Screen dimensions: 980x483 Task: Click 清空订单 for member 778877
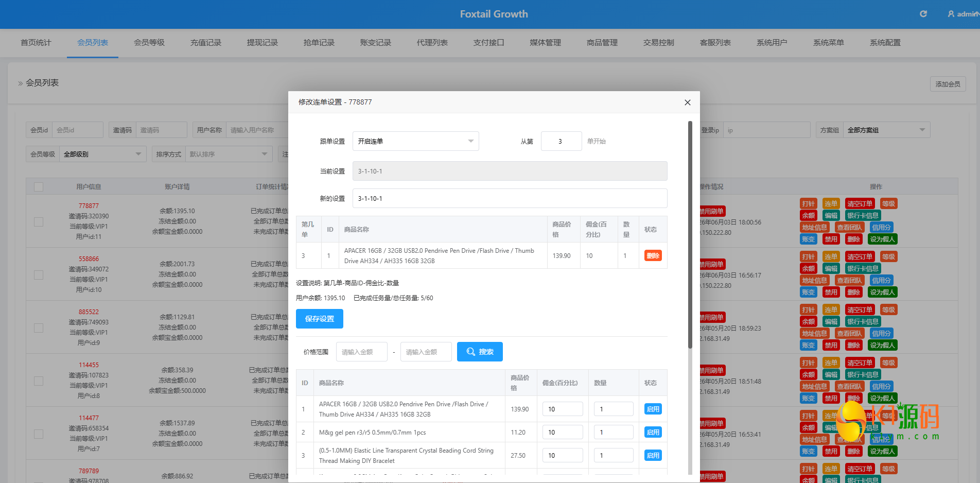coord(860,203)
